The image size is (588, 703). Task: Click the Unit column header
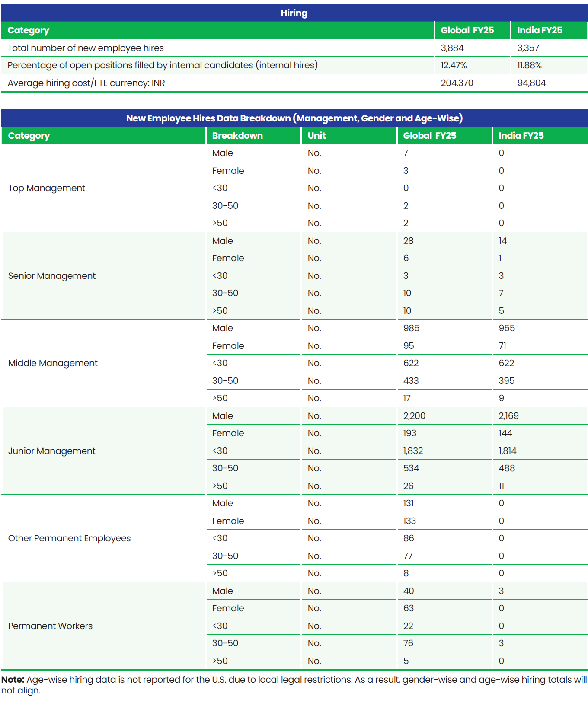pos(316,136)
